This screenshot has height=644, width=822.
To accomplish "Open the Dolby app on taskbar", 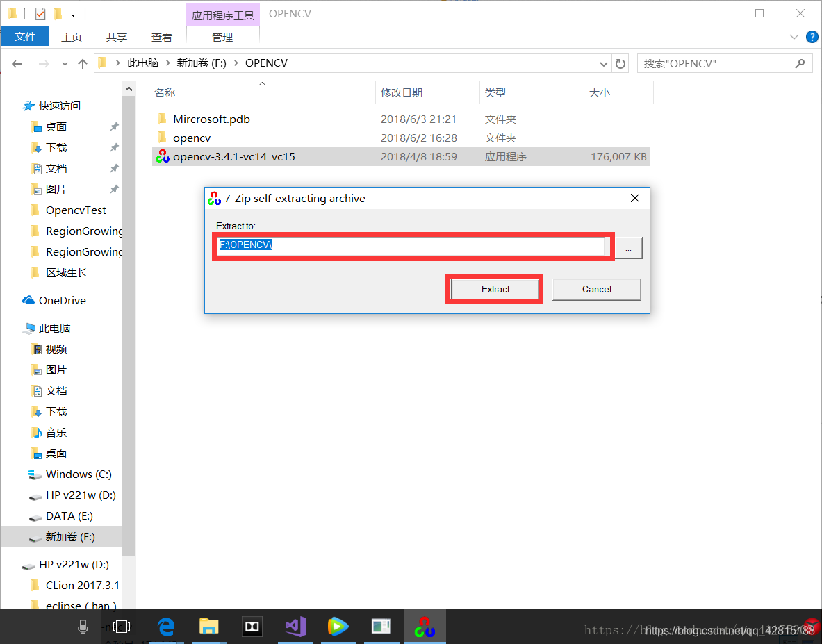I will (252, 626).
